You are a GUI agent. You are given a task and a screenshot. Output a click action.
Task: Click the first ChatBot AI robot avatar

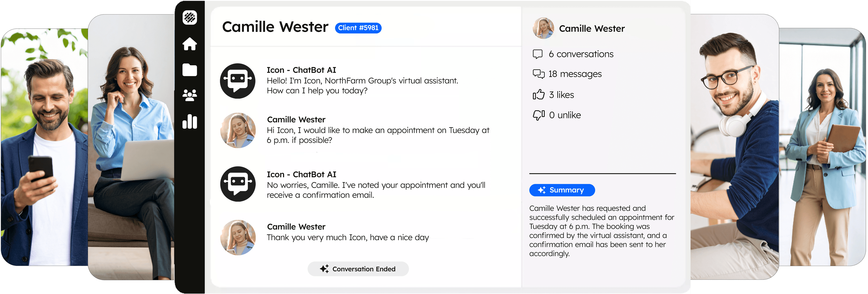[x=238, y=81]
